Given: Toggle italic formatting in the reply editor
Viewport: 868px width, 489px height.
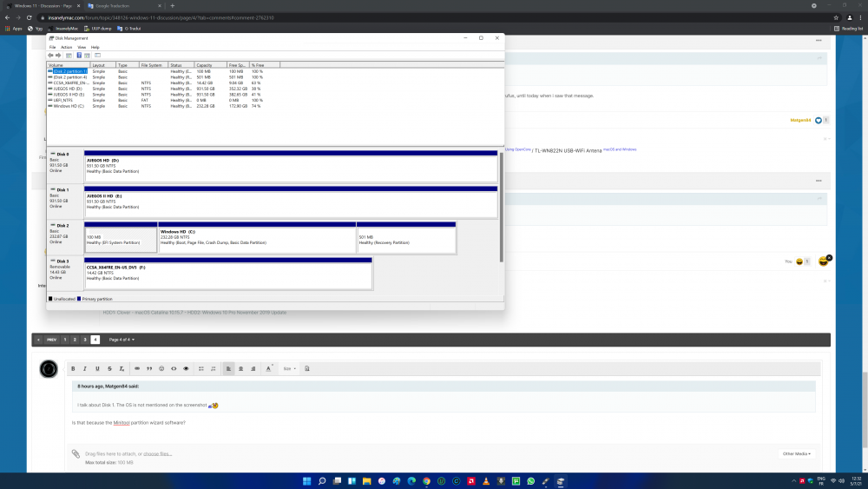Looking at the screenshot, I should coord(85,368).
